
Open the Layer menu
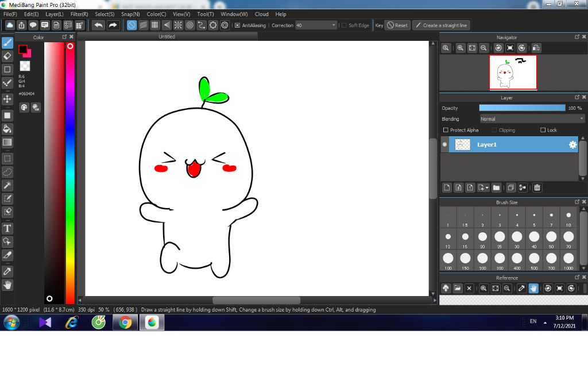tap(55, 14)
